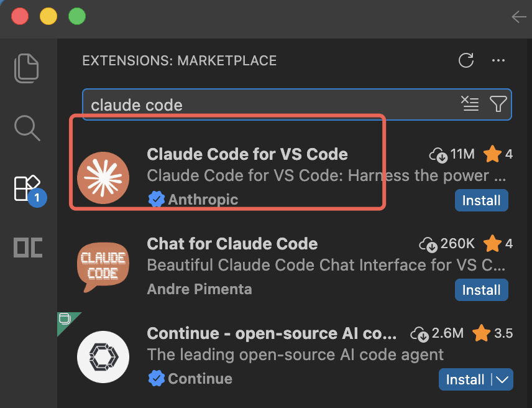Expand the Continue Install dropdown arrow

click(502, 379)
